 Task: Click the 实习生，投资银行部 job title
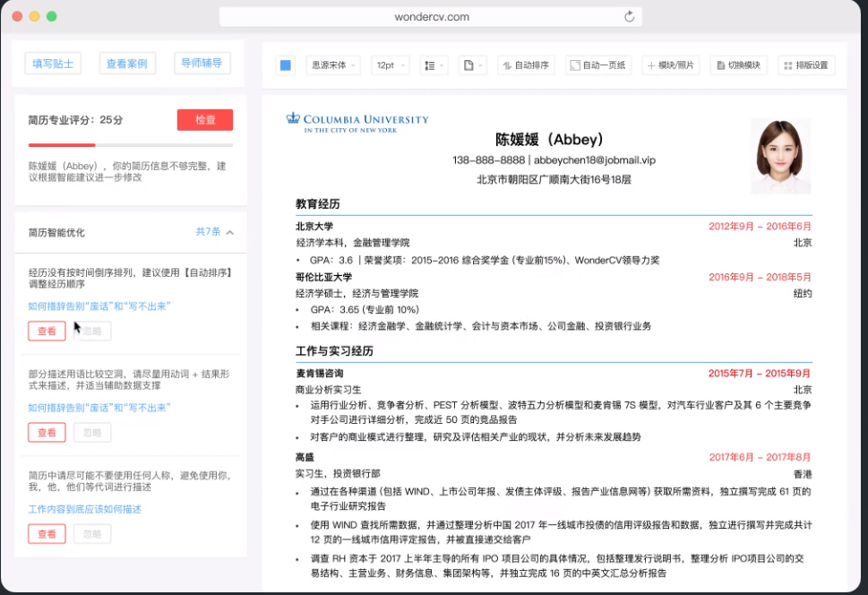coord(339,474)
